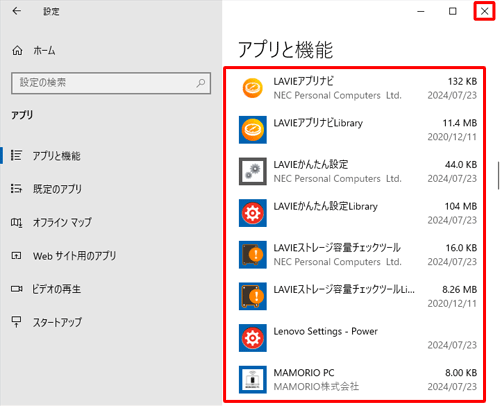Viewport: 500px width, 406px height.
Task: Click the アプリと機能 list icon in sidebar
Action: tap(16, 155)
